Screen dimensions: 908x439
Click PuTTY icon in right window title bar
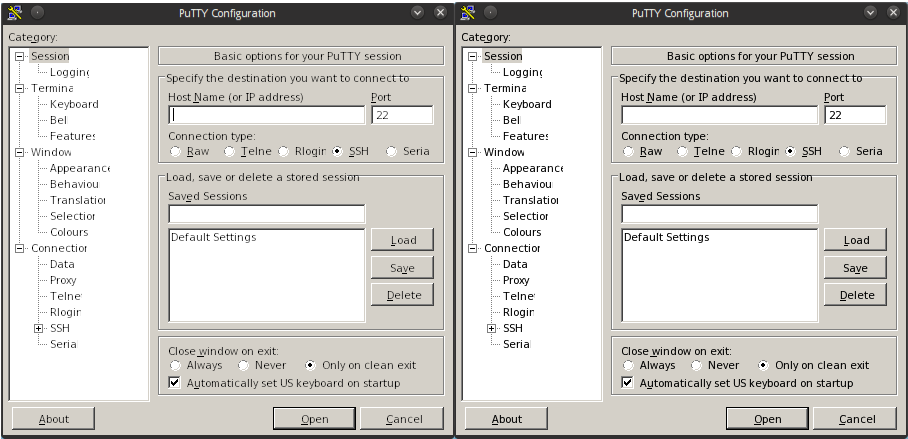pyautogui.click(x=467, y=12)
